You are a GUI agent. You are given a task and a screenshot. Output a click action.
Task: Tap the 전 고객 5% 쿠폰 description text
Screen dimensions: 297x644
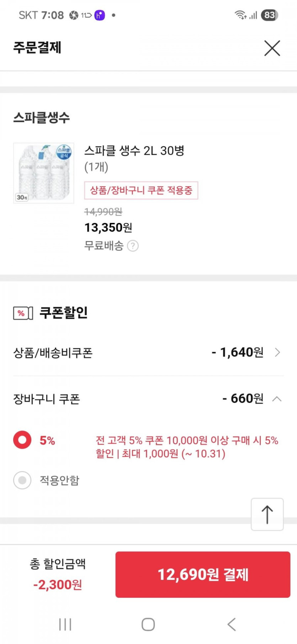point(187,447)
